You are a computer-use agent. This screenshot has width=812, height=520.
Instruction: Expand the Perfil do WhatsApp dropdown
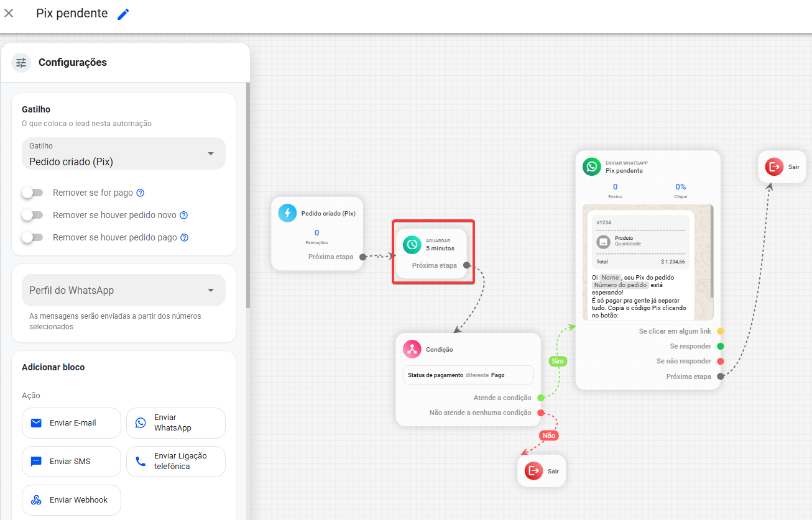(x=124, y=290)
